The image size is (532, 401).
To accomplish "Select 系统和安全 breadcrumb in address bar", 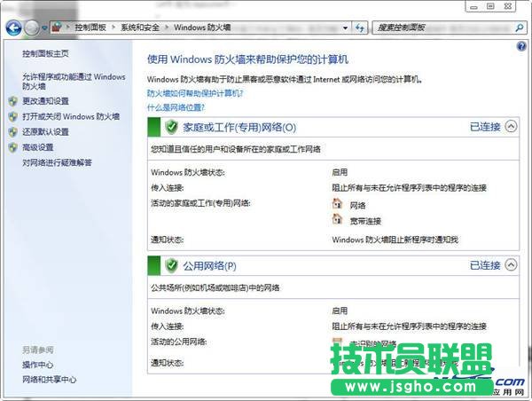I will click(x=140, y=28).
